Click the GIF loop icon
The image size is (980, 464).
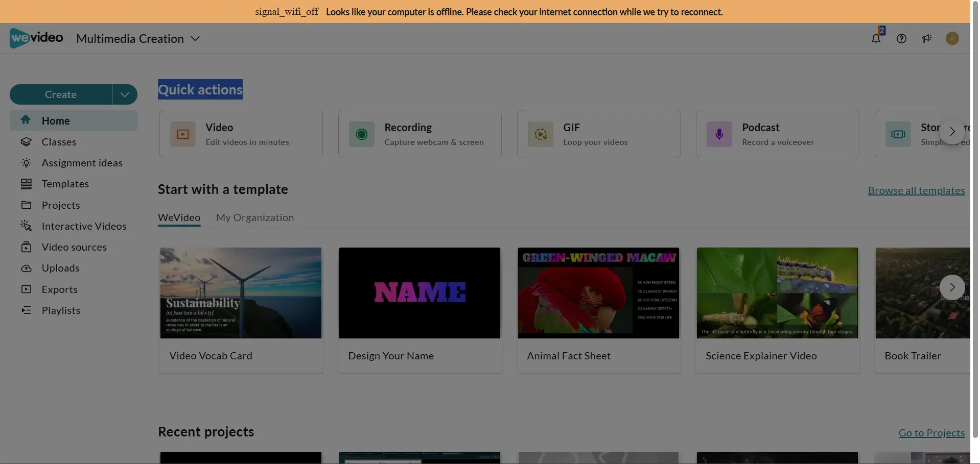click(541, 134)
